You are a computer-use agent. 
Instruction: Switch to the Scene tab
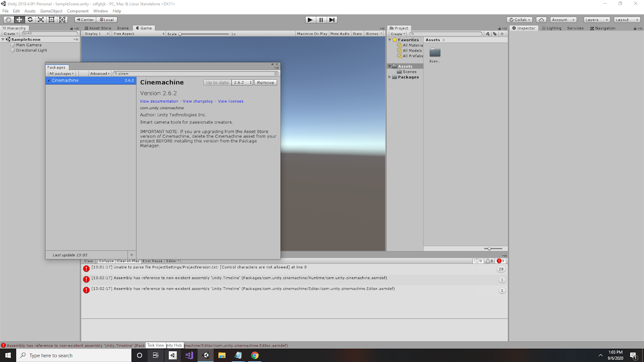pos(123,28)
